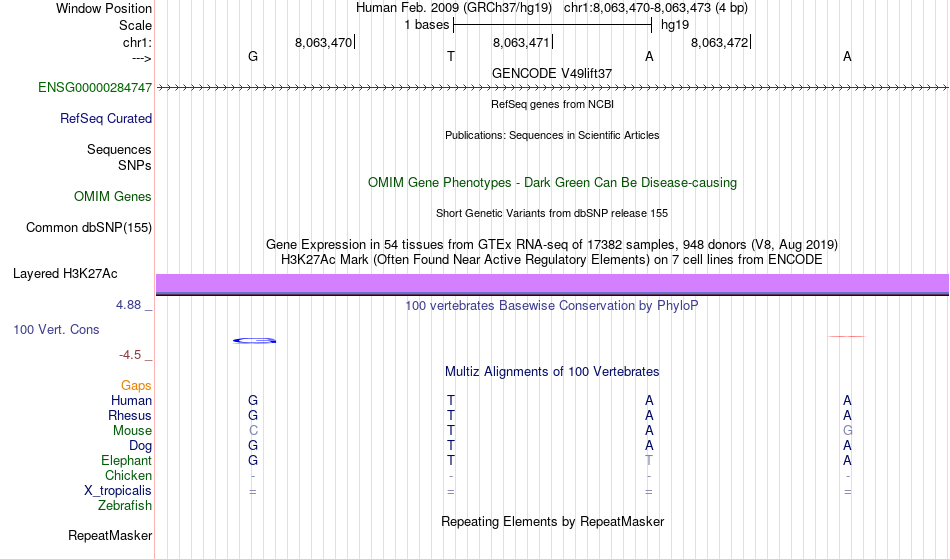Click Multiz Alignments of 100 Vertebrates title
950x559 pixels.
pyautogui.click(x=552, y=372)
